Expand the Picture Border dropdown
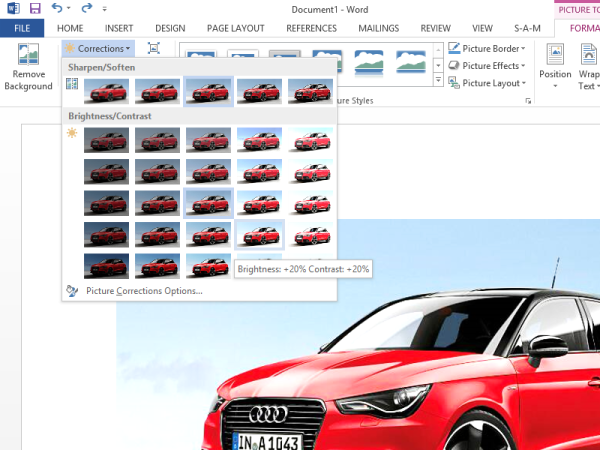600x450 pixels. tap(486, 48)
